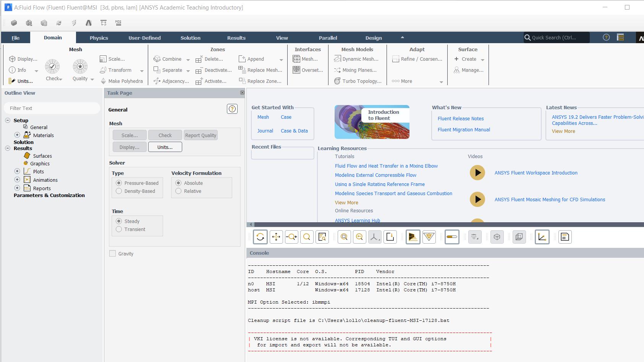Select the Make Polyhedra tool

pos(122,81)
